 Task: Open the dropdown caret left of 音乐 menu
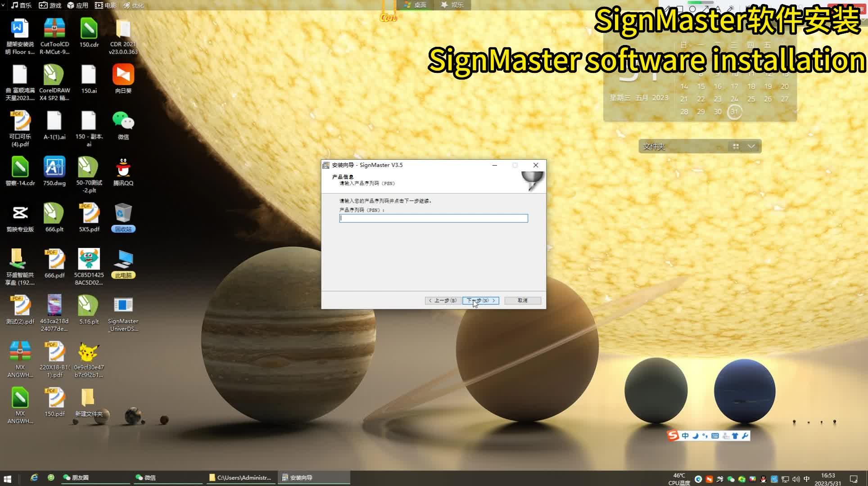coord(4,5)
